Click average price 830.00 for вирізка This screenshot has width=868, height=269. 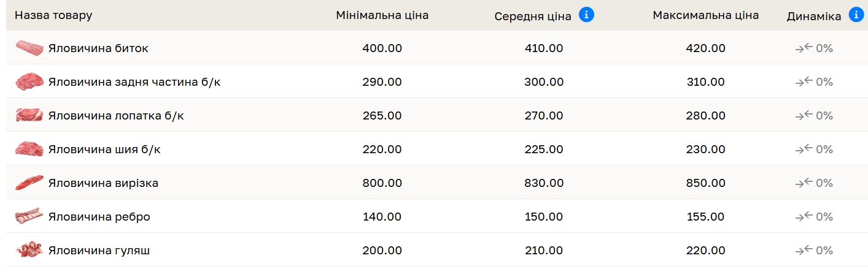pyautogui.click(x=544, y=183)
